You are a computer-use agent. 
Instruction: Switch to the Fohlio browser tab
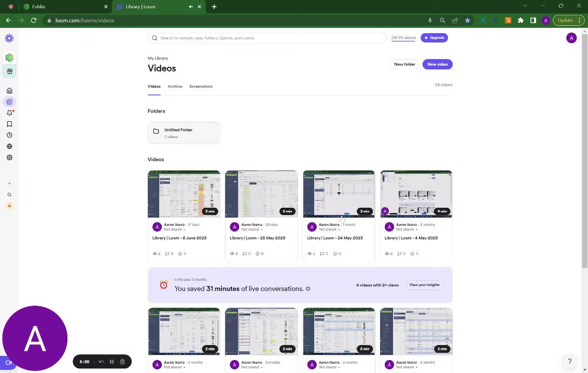click(x=66, y=7)
